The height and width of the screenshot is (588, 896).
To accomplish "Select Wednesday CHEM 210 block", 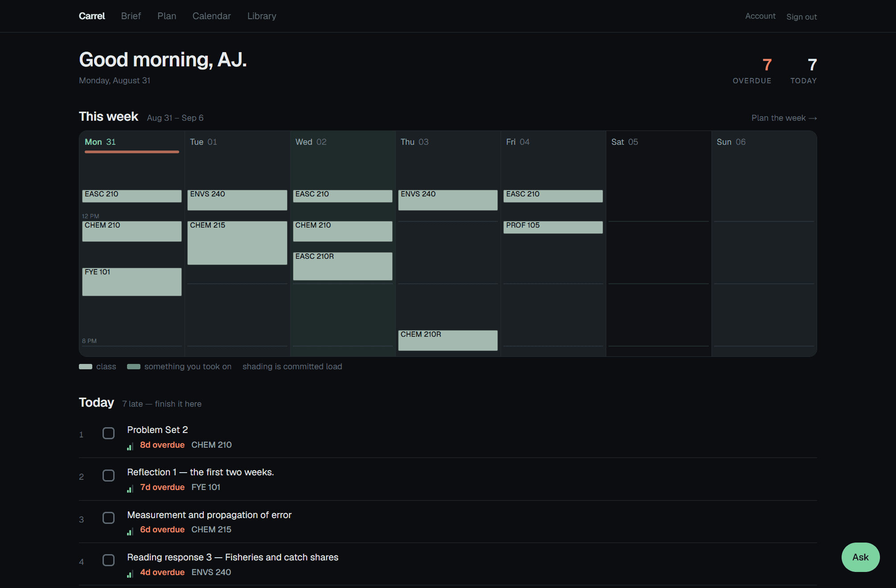I will pyautogui.click(x=343, y=231).
